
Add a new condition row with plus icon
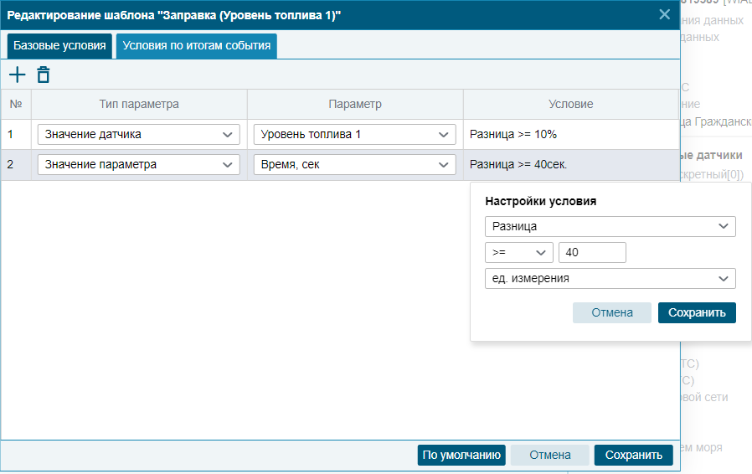click(x=17, y=75)
